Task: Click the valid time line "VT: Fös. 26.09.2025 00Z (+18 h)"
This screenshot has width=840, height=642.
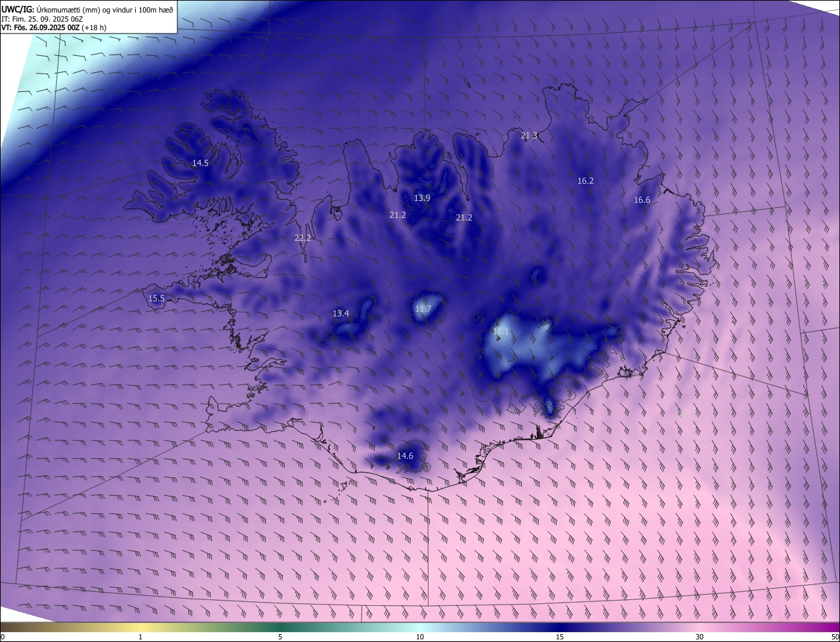Action: click(54, 28)
